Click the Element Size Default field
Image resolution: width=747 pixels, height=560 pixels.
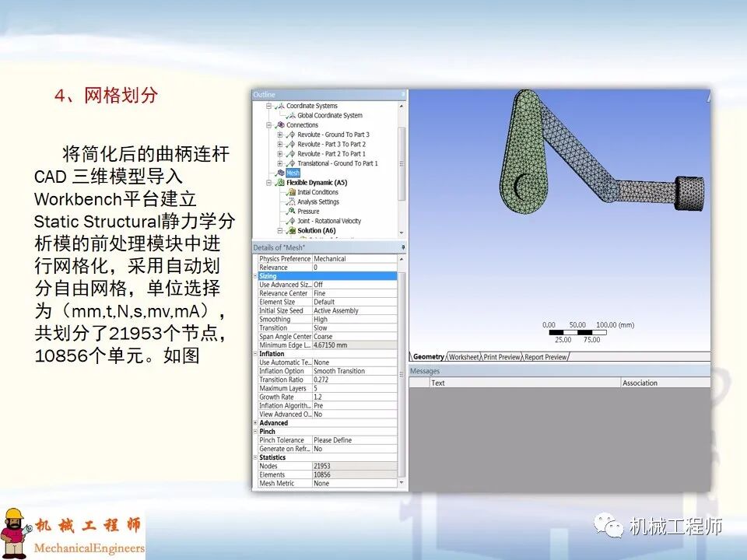coord(355,302)
